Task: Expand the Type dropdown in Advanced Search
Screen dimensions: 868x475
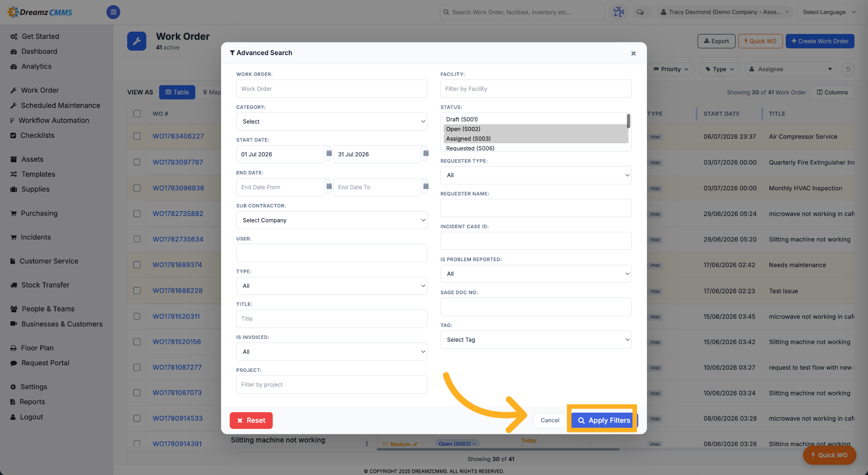Action: 331,286
